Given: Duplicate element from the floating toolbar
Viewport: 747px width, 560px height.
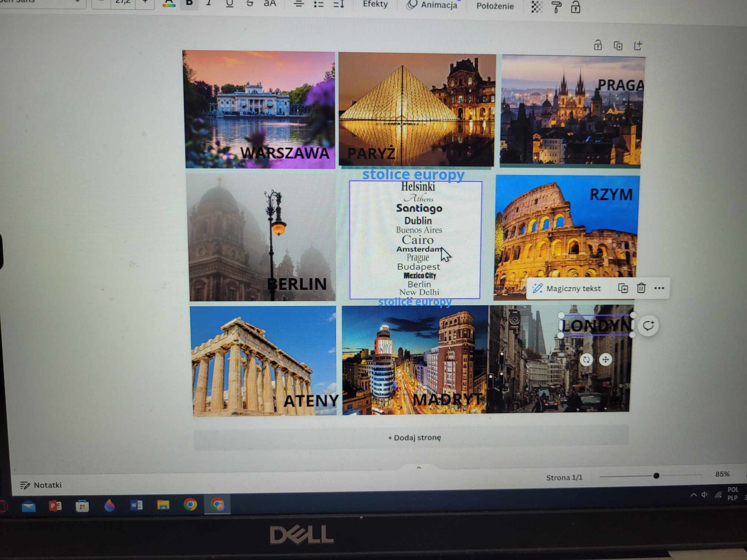Looking at the screenshot, I should pos(623,288).
